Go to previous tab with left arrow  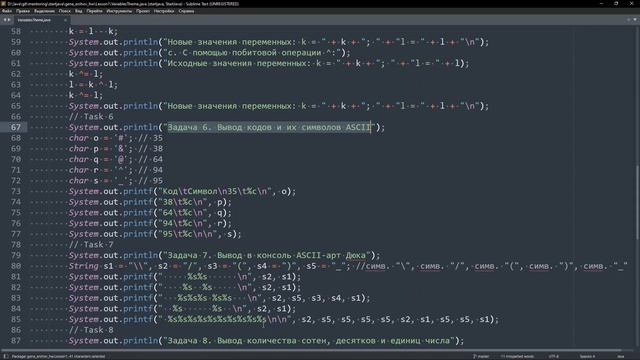(x=5, y=20)
